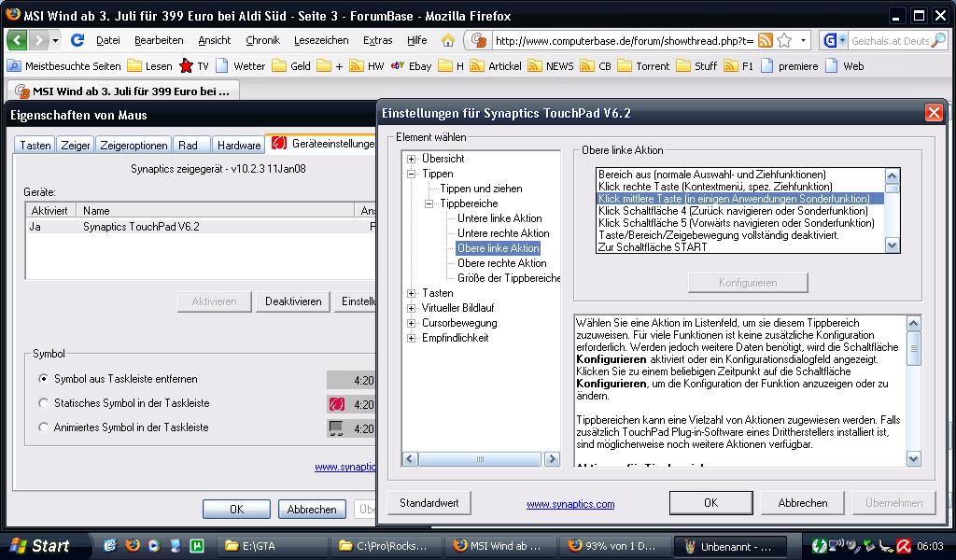The width and height of the screenshot is (956, 560).
Task: Click Abbrechen in the Eigenschaften von Maus dialog
Action: tap(312, 509)
